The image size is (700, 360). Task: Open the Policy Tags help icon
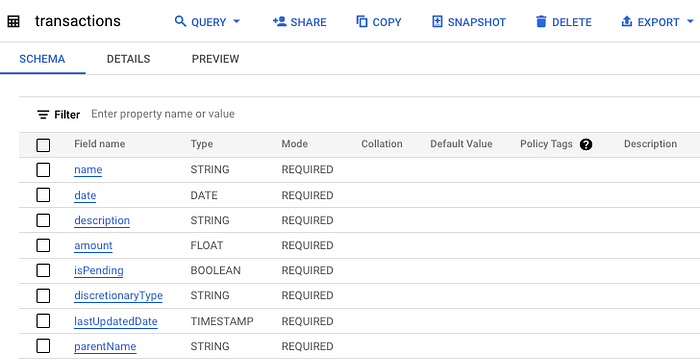click(x=586, y=144)
